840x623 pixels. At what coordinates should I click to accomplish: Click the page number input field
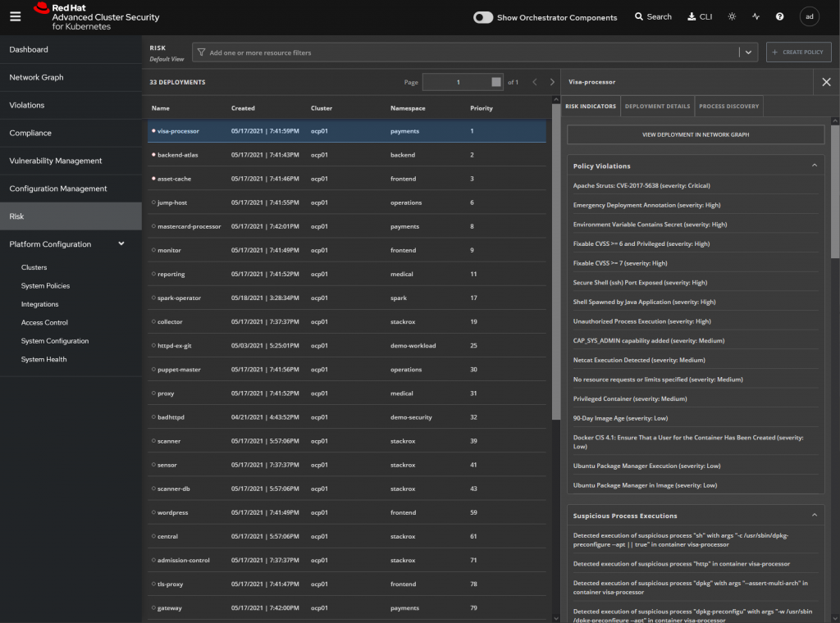[463, 82]
